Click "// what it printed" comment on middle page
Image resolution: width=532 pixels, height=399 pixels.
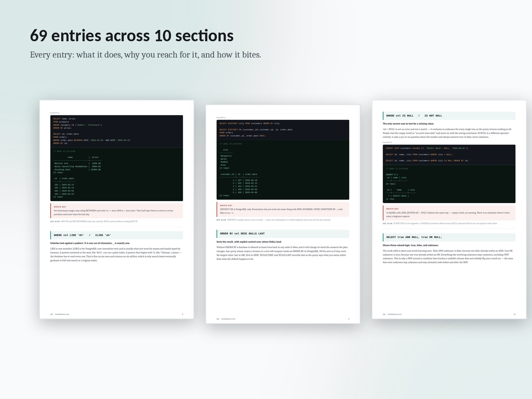pos(230,144)
